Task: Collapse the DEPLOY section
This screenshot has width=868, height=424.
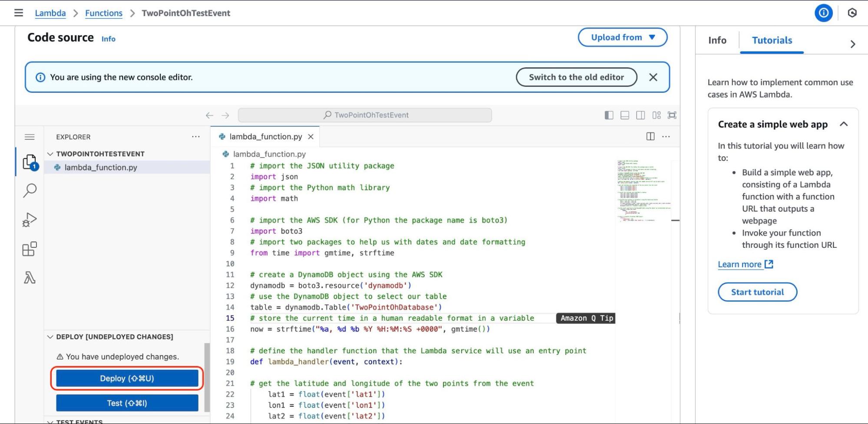Action: coord(50,337)
